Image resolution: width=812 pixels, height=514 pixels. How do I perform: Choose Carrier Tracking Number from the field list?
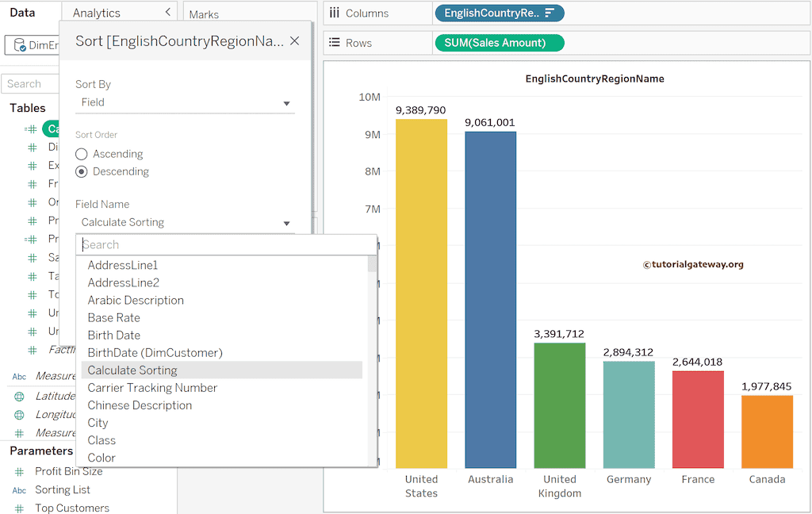152,388
